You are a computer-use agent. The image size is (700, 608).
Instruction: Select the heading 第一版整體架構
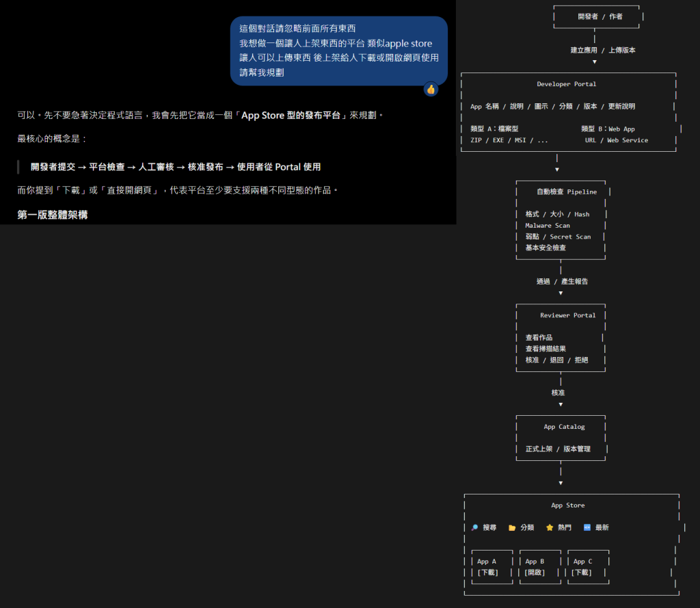coord(53,215)
